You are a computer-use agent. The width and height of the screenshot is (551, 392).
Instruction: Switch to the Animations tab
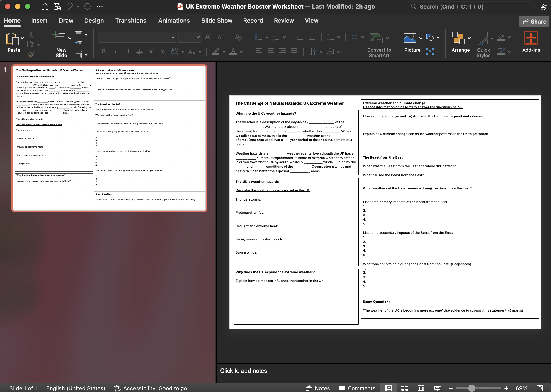[174, 21]
